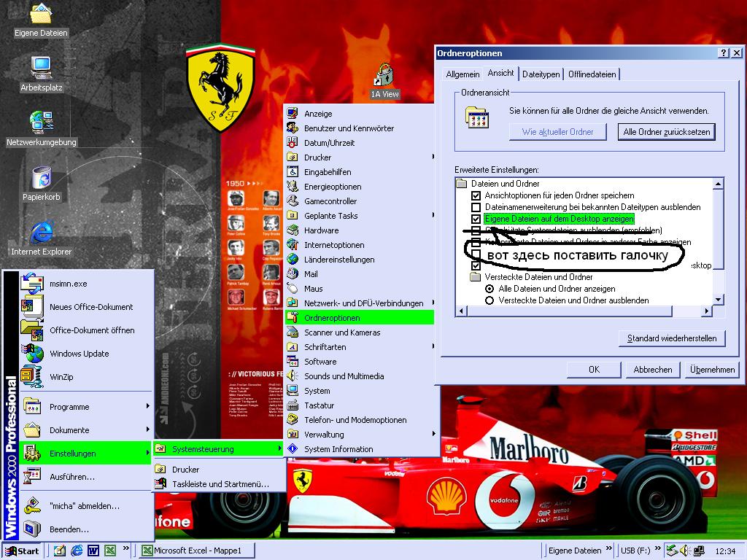The image size is (747, 560).
Task: Open the Papierkorb recycle bin icon
Action: coord(42,183)
